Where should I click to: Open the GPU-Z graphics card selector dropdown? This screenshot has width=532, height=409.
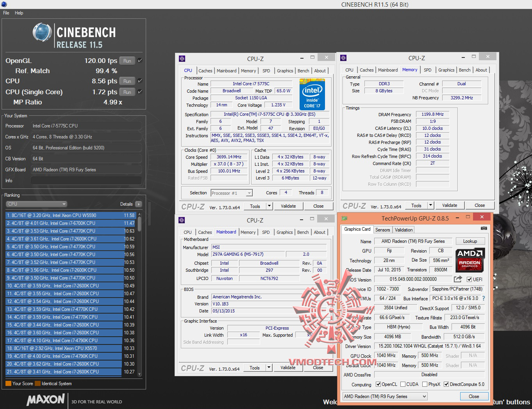tap(385, 396)
